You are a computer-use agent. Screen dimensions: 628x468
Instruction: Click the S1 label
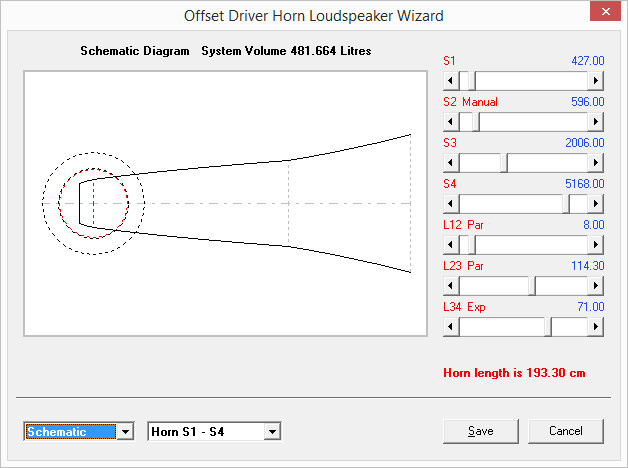449,61
